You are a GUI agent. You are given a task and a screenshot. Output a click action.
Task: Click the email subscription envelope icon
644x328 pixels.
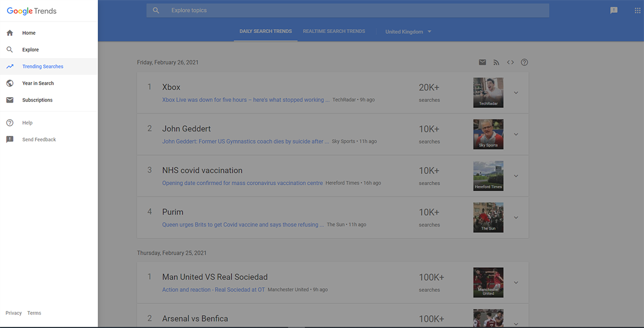[x=482, y=62]
